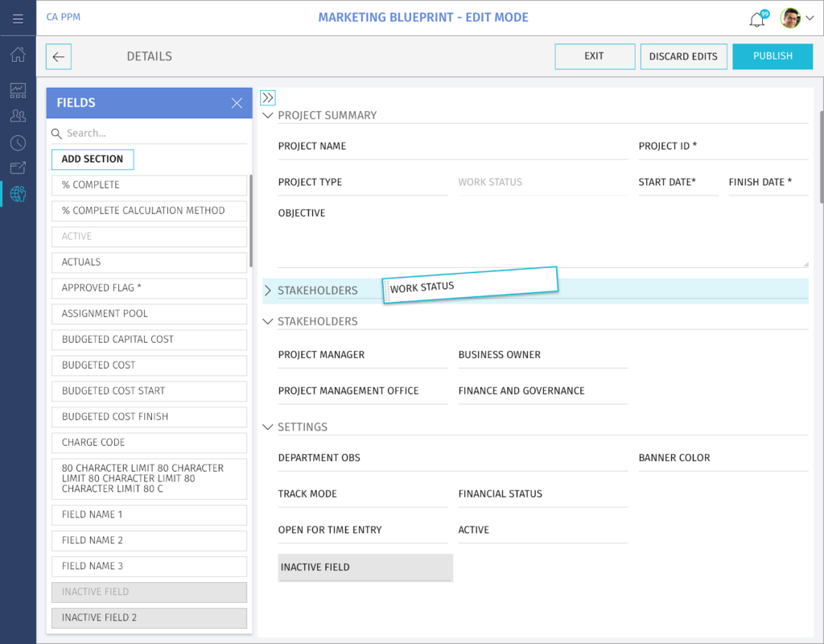Collapse the fields panel with double chevron
Image resolution: width=824 pixels, height=644 pixels.
click(x=268, y=97)
